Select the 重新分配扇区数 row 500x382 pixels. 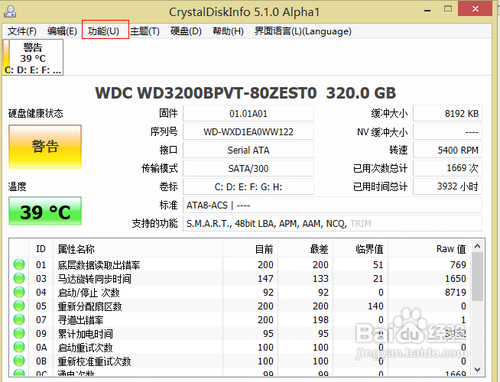click(x=240, y=306)
